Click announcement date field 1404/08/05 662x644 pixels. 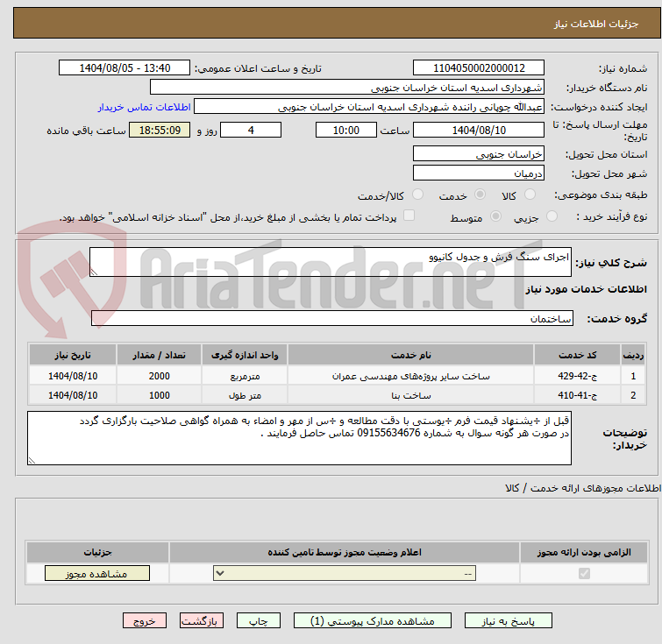125,68
